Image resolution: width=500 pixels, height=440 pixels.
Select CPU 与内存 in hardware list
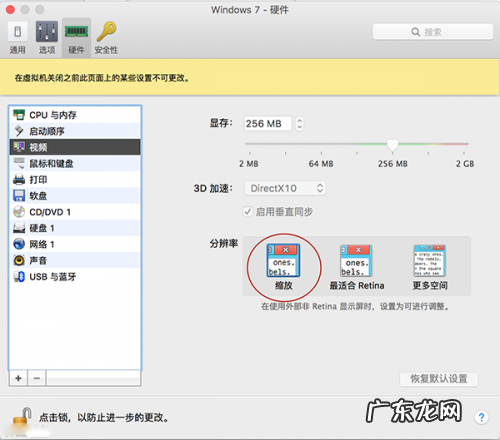[x=75, y=115]
